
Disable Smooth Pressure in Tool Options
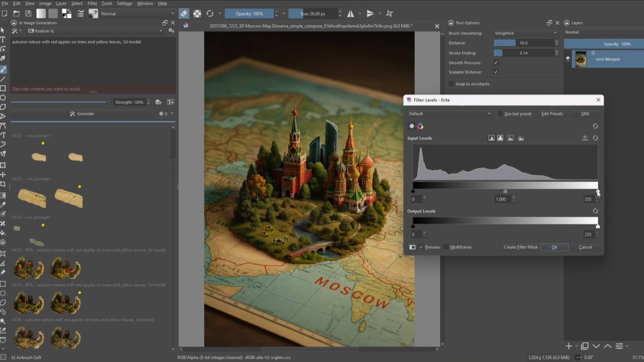coord(495,62)
